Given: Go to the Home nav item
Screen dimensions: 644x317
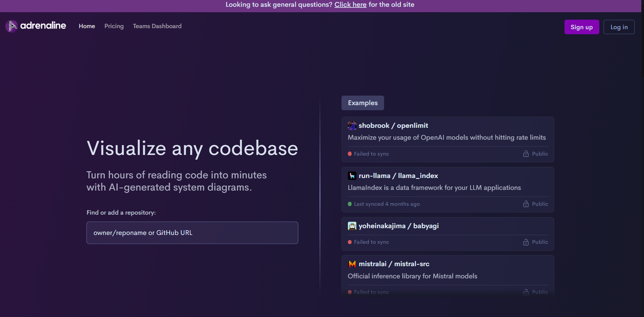Looking at the screenshot, I should pos(87,26).
